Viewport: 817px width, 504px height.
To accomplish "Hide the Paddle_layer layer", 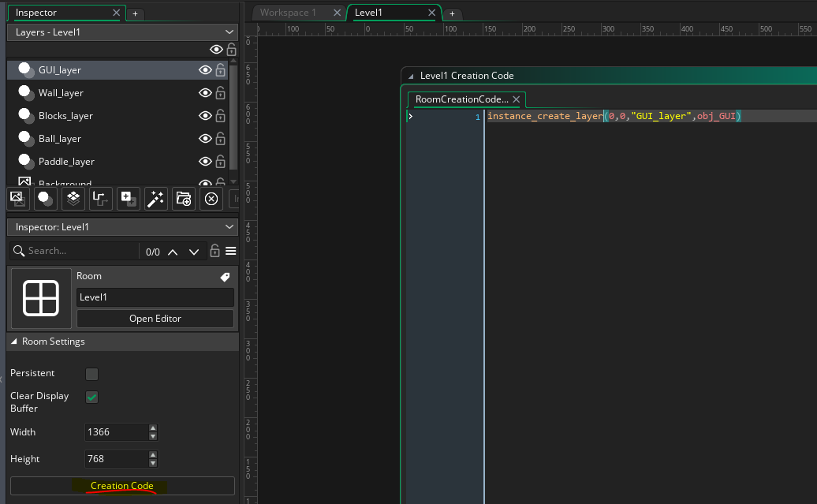I will click(x=205, y=162).
